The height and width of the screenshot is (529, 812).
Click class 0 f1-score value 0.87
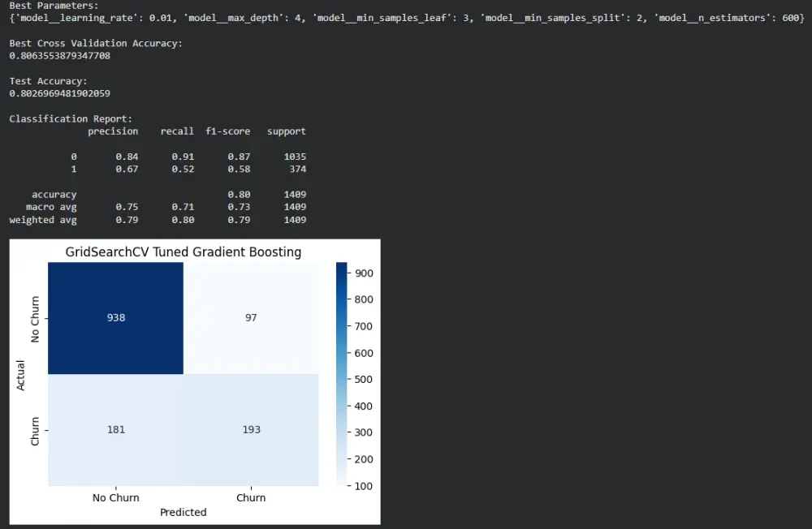tap(239, 157)
